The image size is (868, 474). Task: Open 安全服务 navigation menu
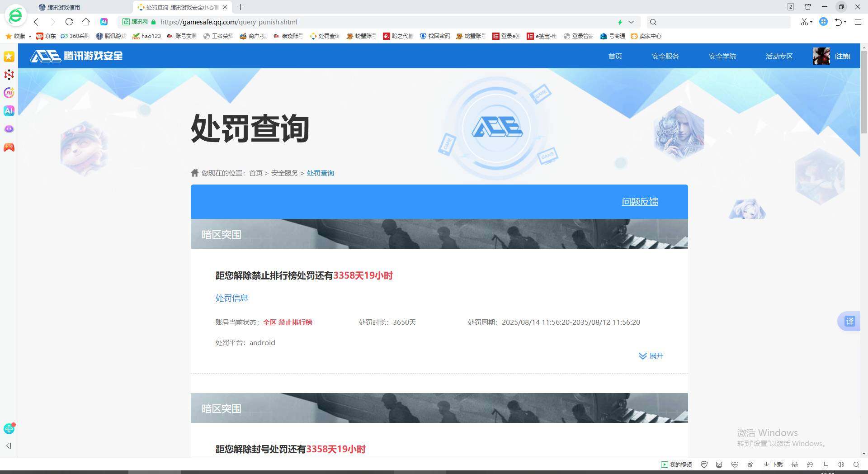665,56
